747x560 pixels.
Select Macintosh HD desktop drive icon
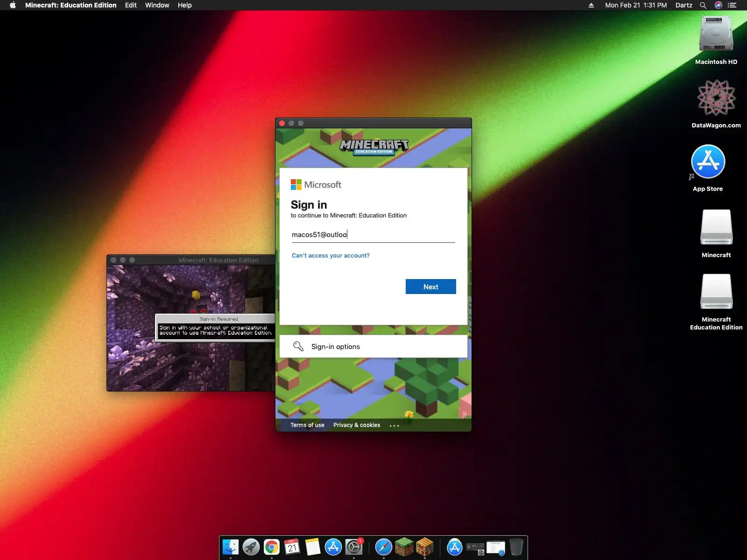coord(716,34)
